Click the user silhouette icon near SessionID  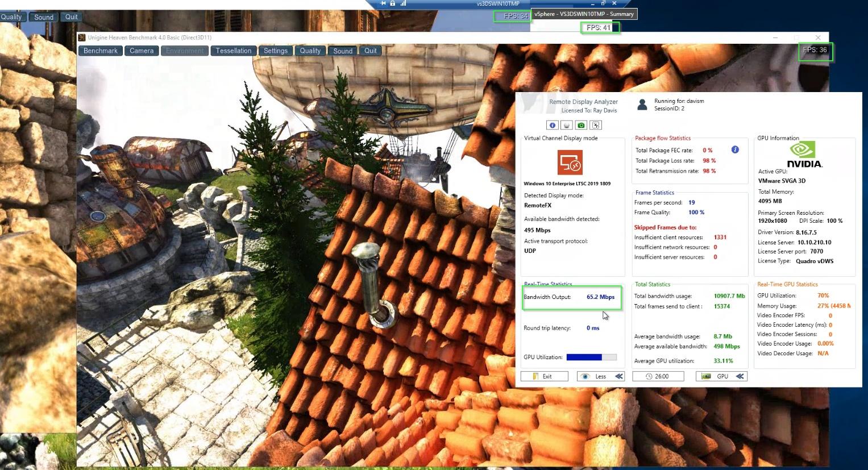(642, 105)
